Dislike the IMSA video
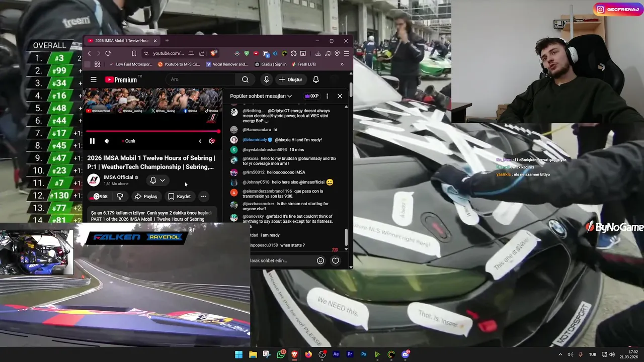The height and width of the screenshot is (362, 644). [x=120, y=197]
